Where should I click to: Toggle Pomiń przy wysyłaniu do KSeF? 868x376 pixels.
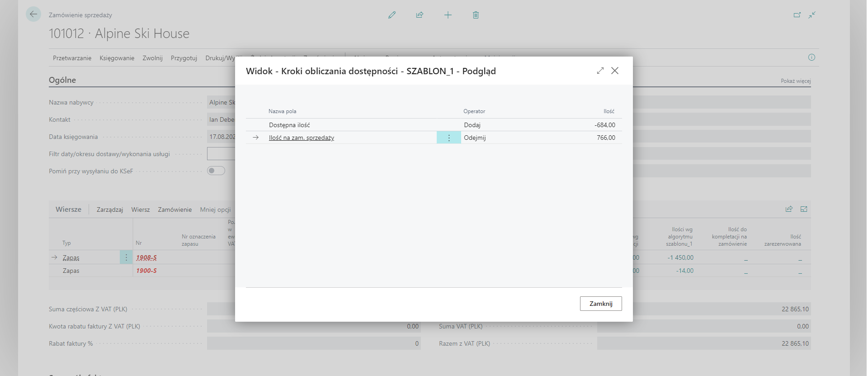(x=216, y=171)
